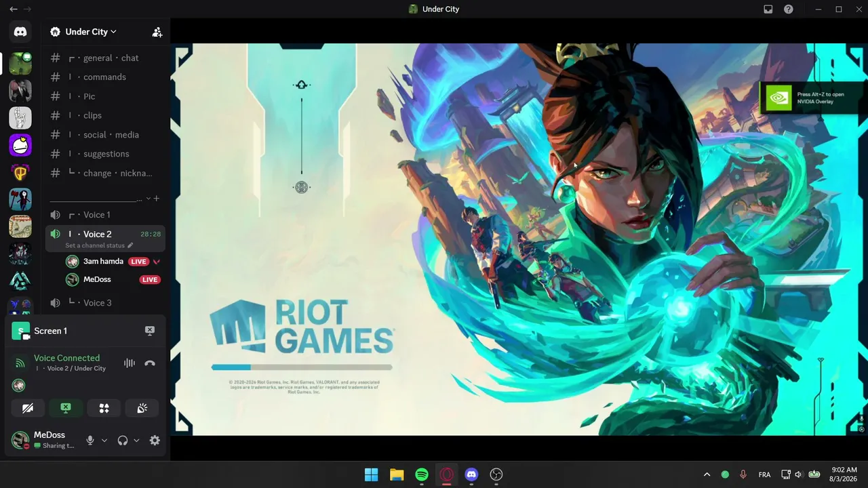This screenshot has height=488, width=868.
Task: Show hidden system tray icons
Action: click(707, 474)
